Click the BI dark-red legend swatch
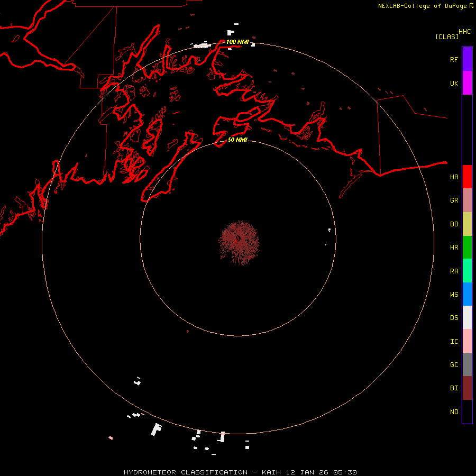Image resolution: width=476 pixels, height=476 pixels. [x=467, y=388]
